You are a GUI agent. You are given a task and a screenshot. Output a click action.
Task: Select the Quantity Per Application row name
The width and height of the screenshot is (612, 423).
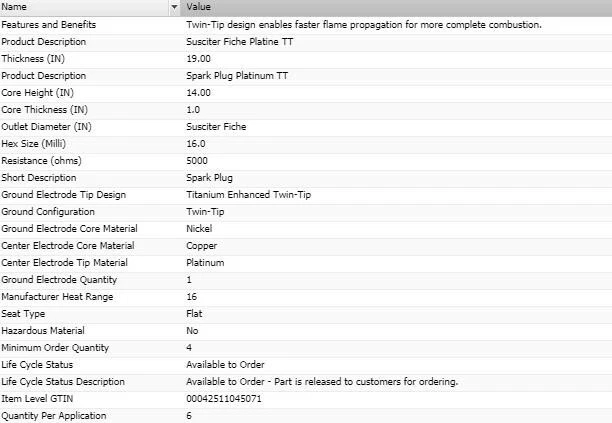click(54, 416)
